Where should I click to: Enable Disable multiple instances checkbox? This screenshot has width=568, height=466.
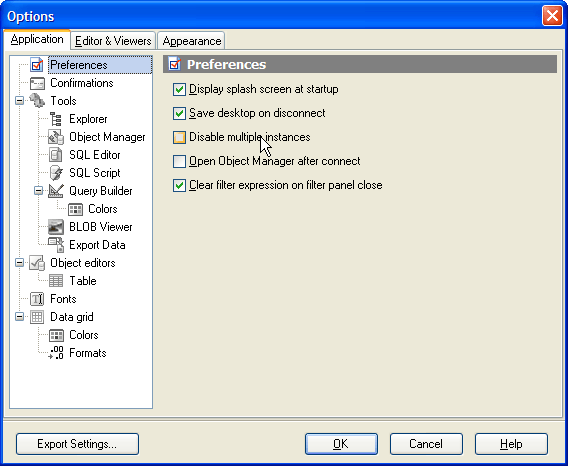click(x=179, y=137)
